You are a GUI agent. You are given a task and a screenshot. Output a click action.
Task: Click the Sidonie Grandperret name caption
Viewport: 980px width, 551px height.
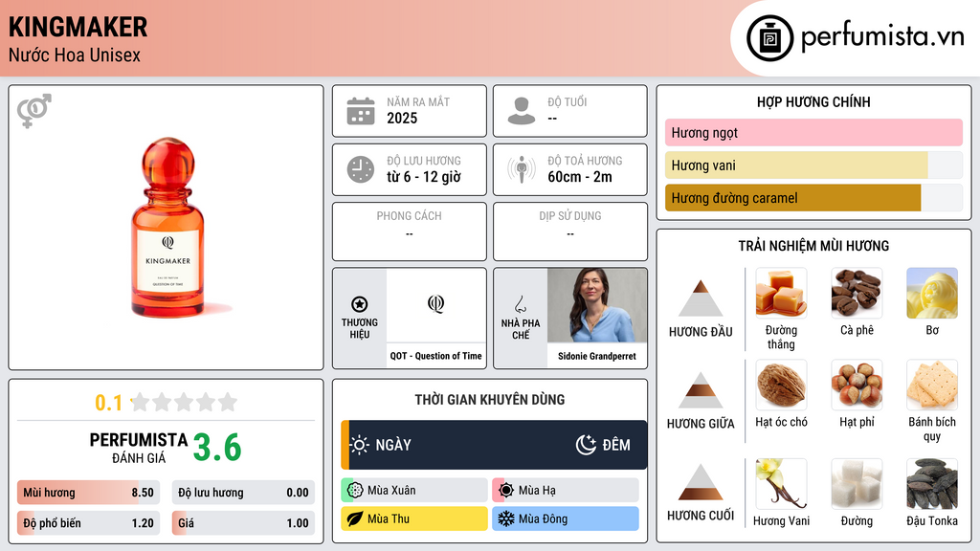(x=597, y=356)
